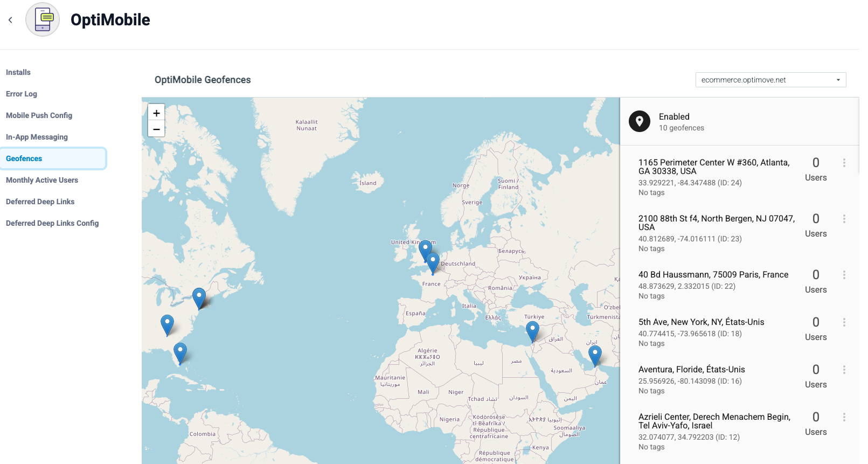The height and width of the screenshot is (464, 868).
Task: Click the '10 geofences' count text
Action: pyautogui.click(x=682, y=128)
